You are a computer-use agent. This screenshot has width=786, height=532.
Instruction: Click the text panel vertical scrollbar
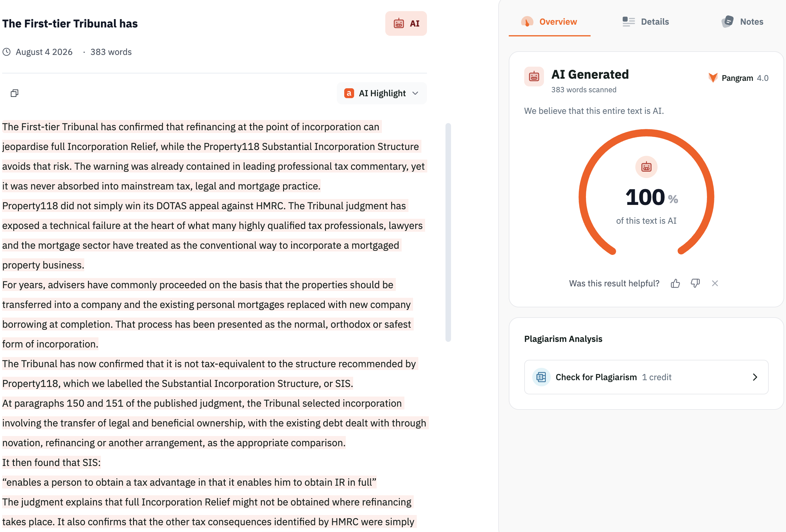click(x=448, y=233)
